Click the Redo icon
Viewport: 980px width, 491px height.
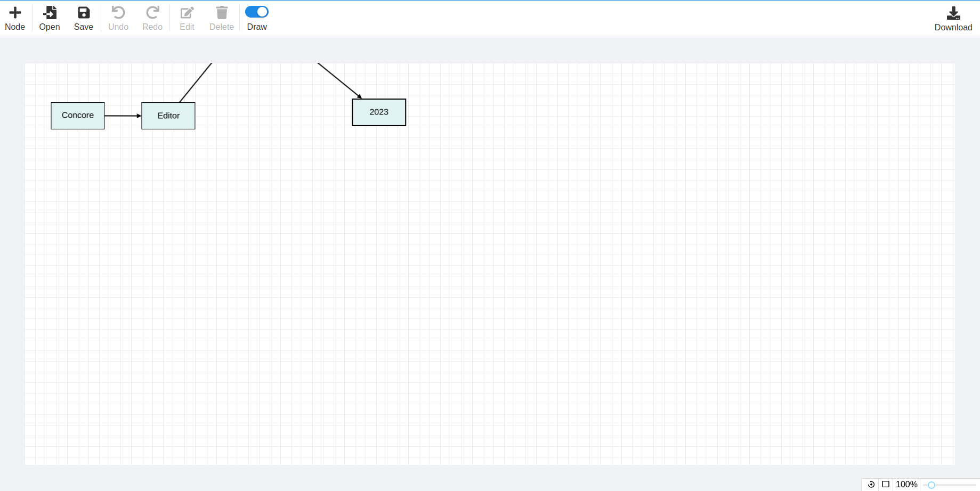pos(152,12)
